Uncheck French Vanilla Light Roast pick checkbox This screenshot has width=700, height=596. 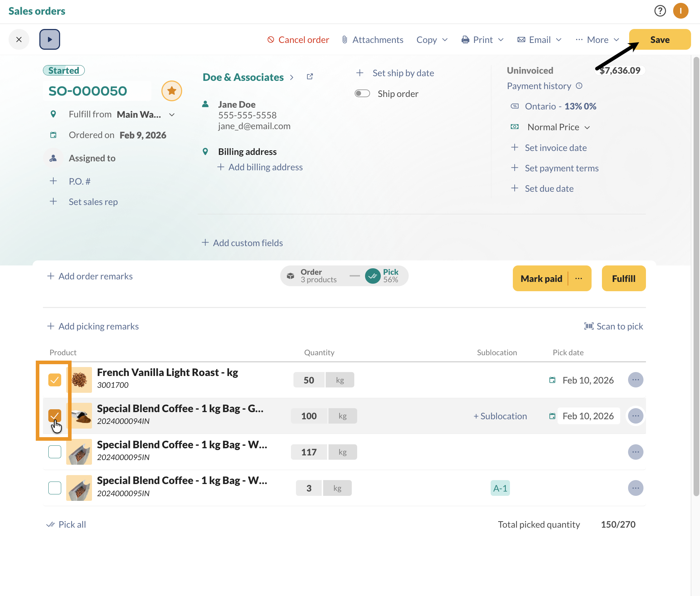tap(55, 380)
